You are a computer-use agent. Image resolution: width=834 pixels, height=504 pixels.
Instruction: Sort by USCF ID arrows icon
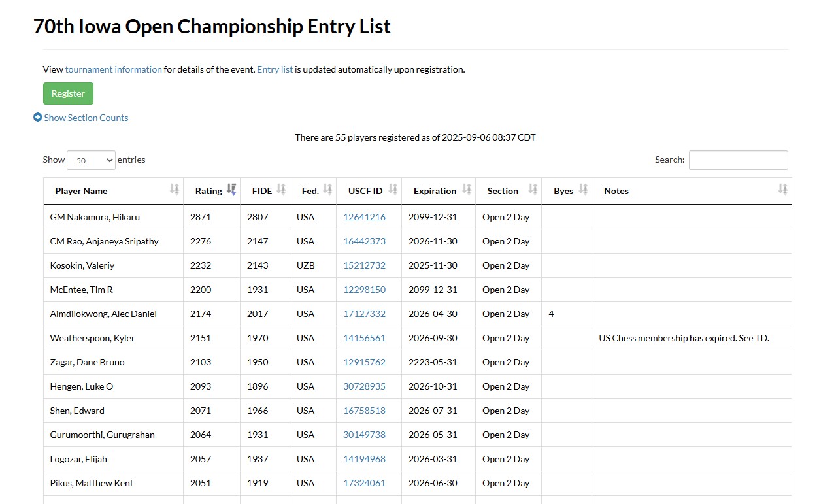click(393, 190)
